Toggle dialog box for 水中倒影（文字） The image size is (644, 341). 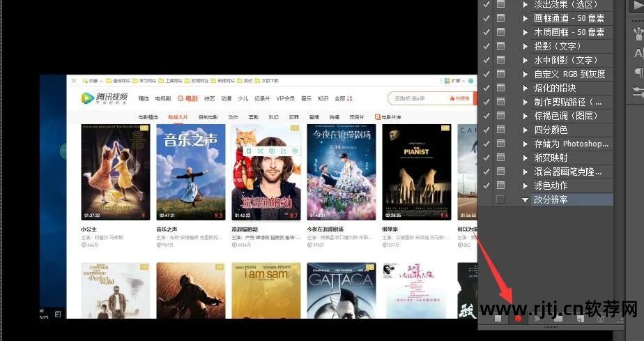point(500,59)
